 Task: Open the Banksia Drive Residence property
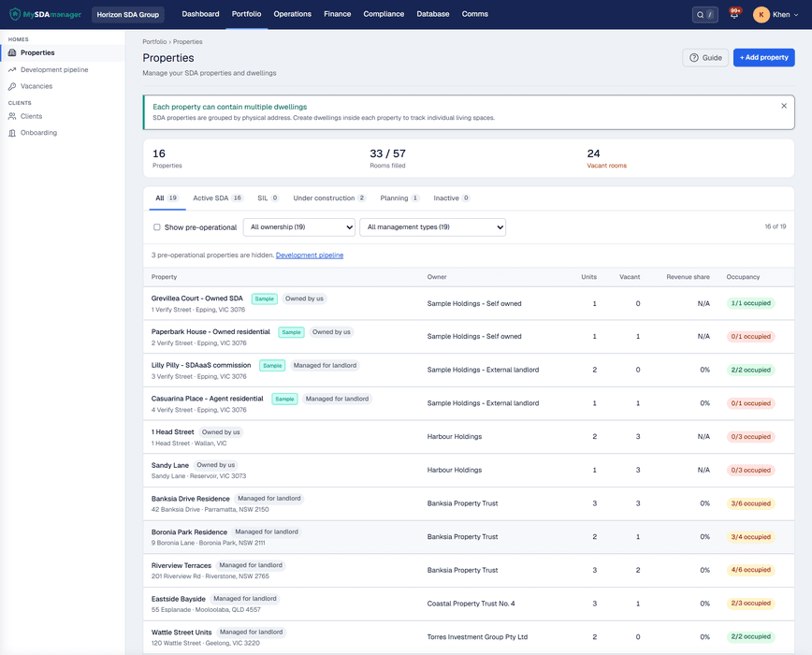pos(191,499)
